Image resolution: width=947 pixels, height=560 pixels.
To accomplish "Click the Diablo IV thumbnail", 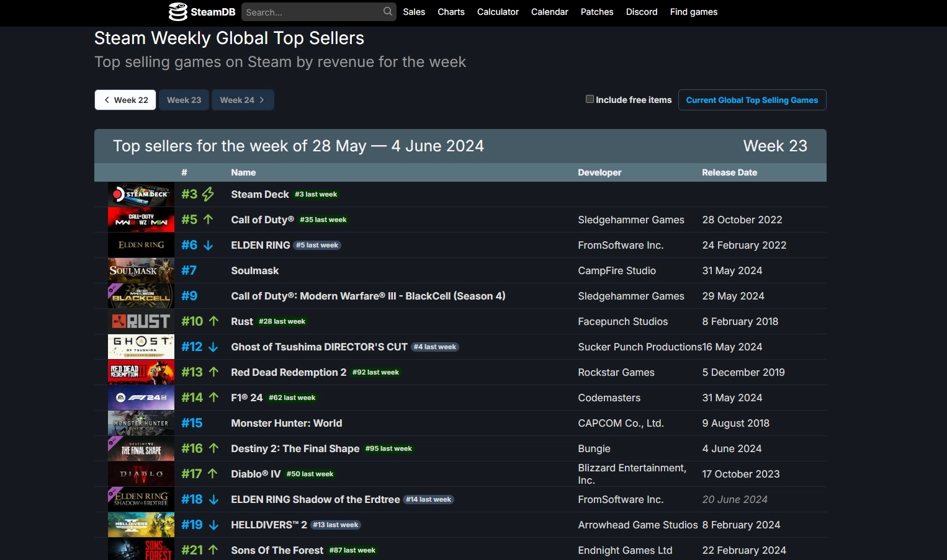I will pyautogui.click(x=141, y=474).
